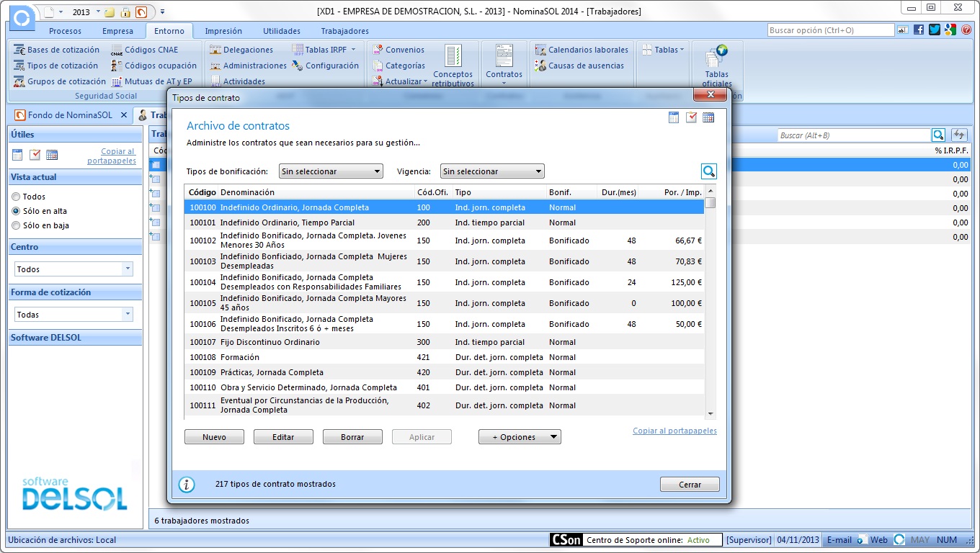980x553 pixels.
Task: Open the Facebook link icon
Action: [919, 30]
